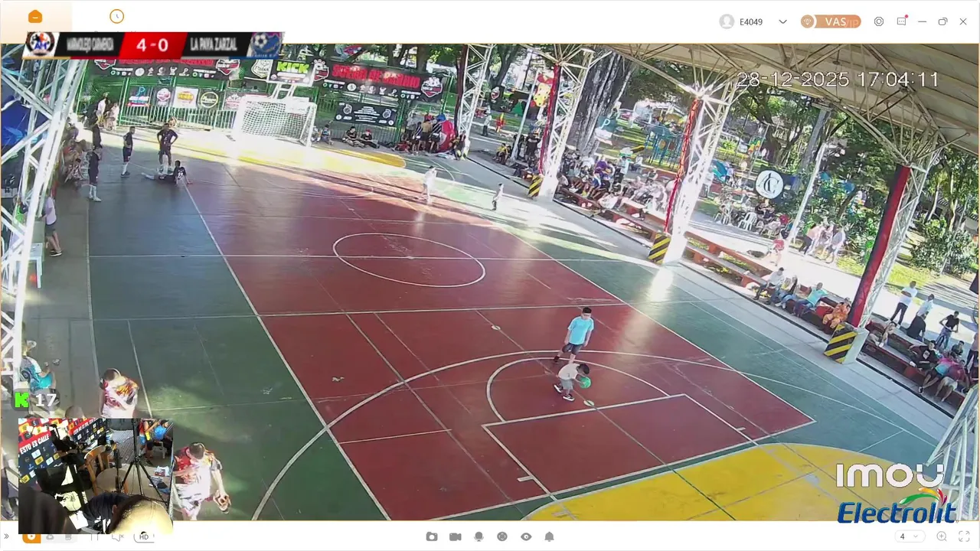This screenshot has height=551, width=980.
Task: Select the live view play mode button
Action: (x=31, y=536)
